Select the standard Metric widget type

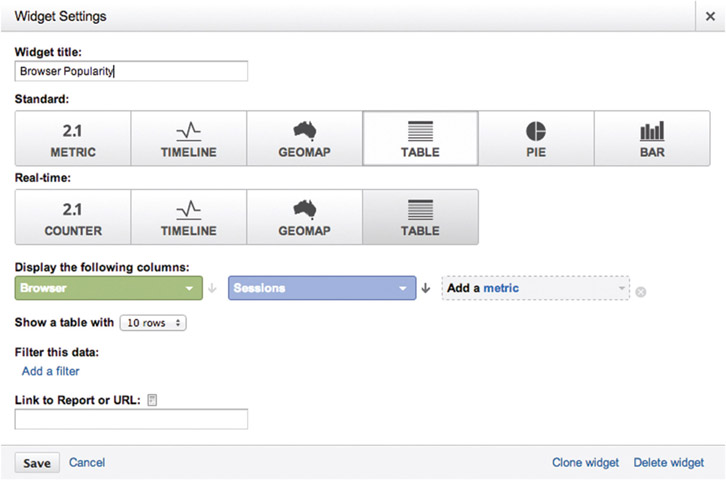[73, 138]
